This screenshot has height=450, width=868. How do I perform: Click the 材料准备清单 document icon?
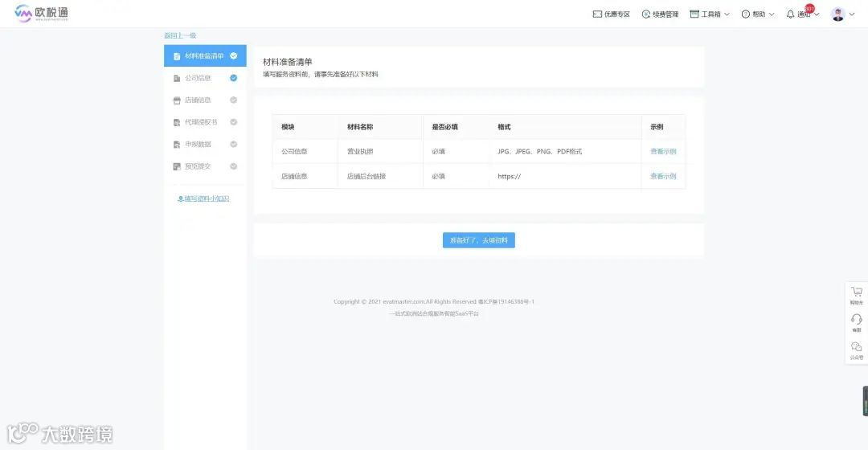coord(177,56)
